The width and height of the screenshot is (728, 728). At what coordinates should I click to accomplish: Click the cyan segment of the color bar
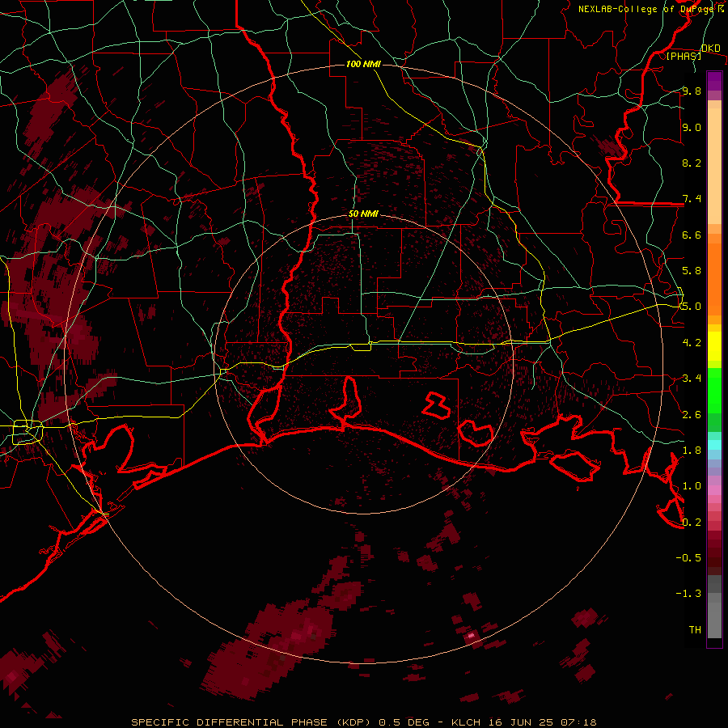click(714, 444)
